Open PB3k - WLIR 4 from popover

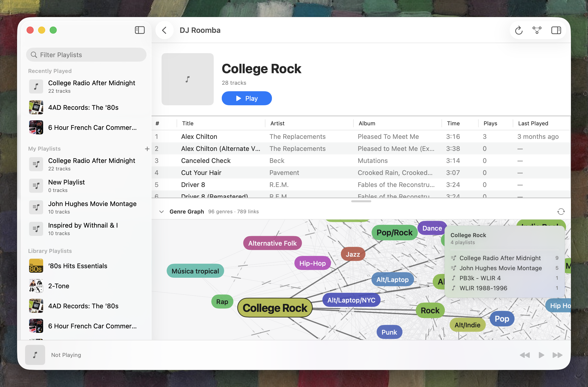point(505,278)
